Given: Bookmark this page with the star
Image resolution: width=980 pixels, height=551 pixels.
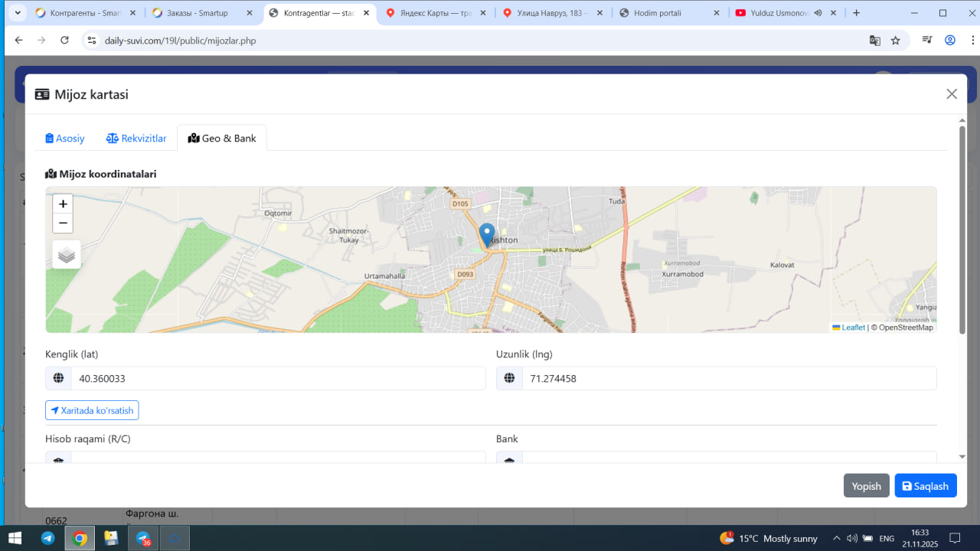Looking at the screenshot, I should pyautogui.click(x=895, y=41).
